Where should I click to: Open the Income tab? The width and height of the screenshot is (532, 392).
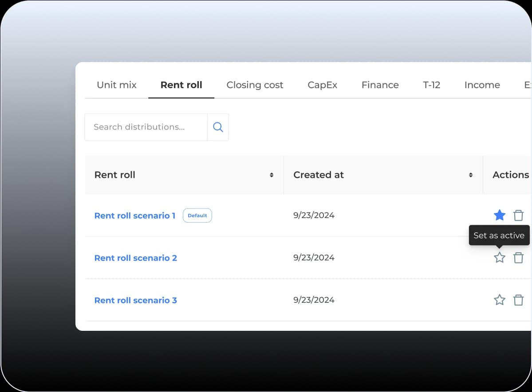point(482,85)
